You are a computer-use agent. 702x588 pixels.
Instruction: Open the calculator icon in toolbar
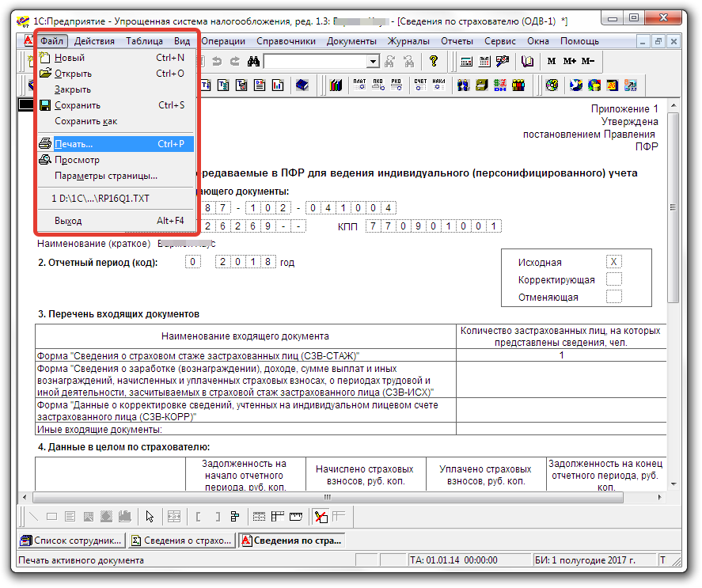[466, 62]
